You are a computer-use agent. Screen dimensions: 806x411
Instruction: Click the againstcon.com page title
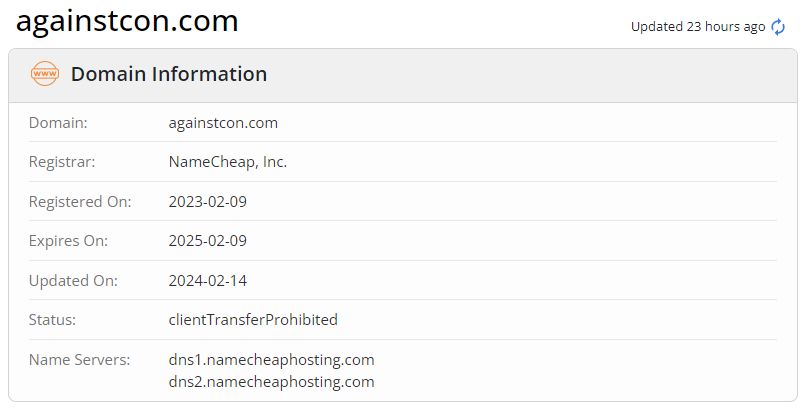tap(127, 21)
